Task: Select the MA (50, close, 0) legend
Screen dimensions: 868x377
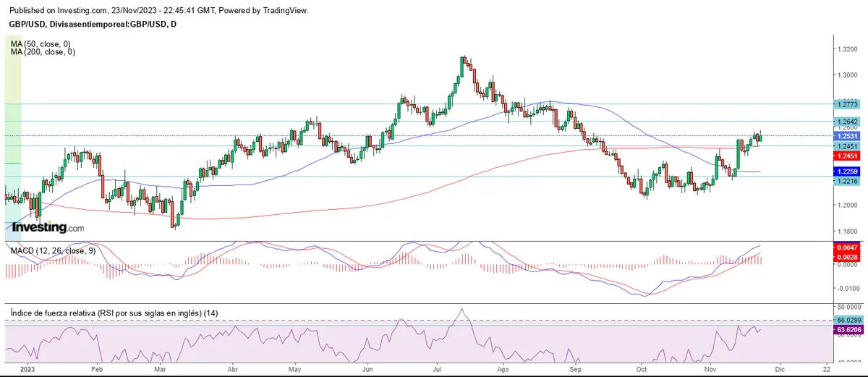Action: click(x=43, y=44)
